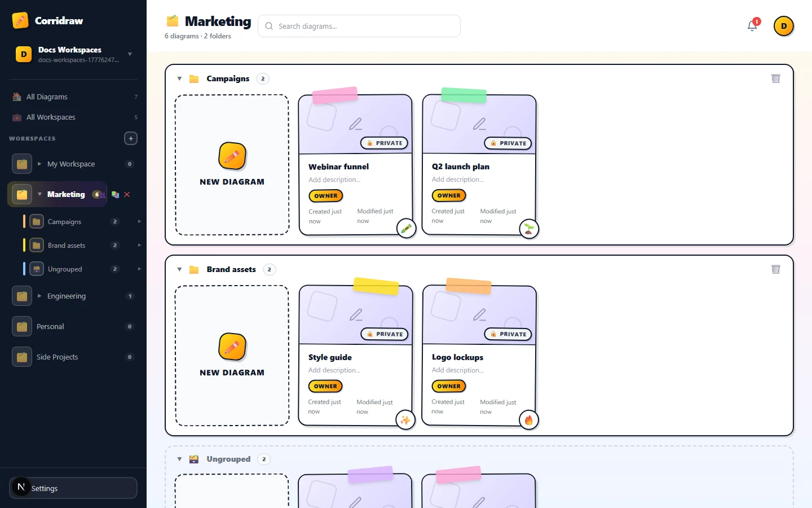Screen dimensions: 812x508
Task: Collapse the Marketing workspace tree arrow
Action: (x=39, y=194)
